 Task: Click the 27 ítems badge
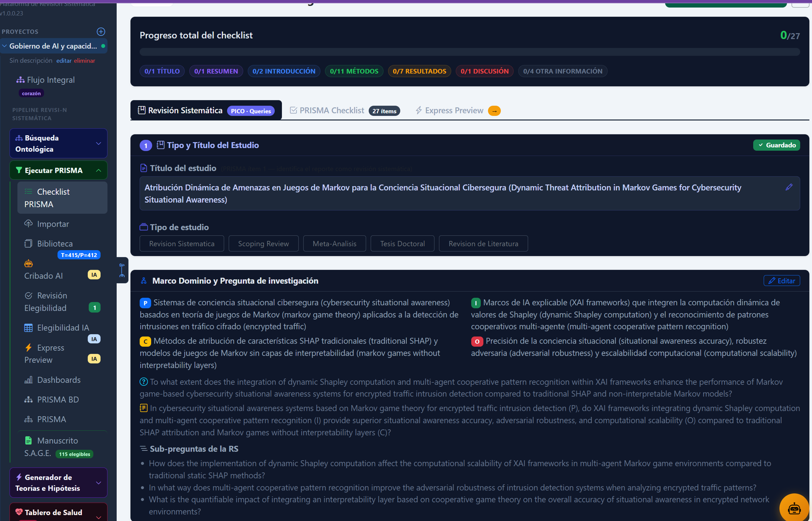click(x=384, y=111)
